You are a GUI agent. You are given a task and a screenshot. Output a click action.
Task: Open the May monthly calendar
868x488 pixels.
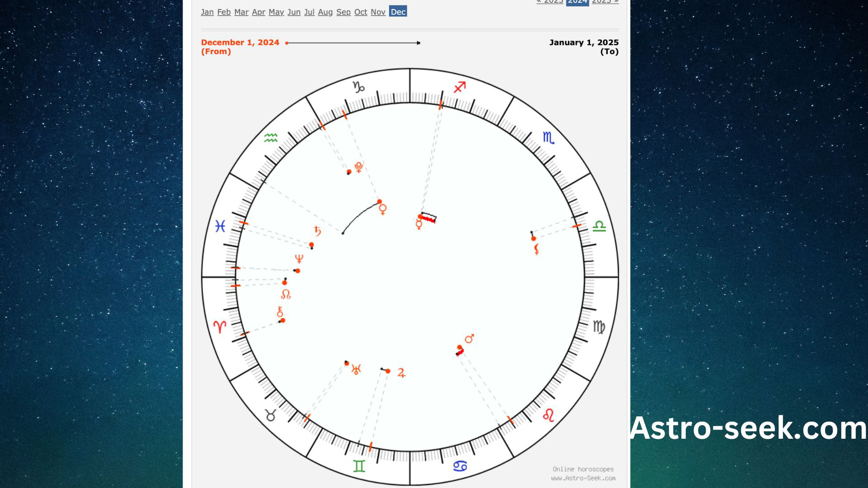276,12
